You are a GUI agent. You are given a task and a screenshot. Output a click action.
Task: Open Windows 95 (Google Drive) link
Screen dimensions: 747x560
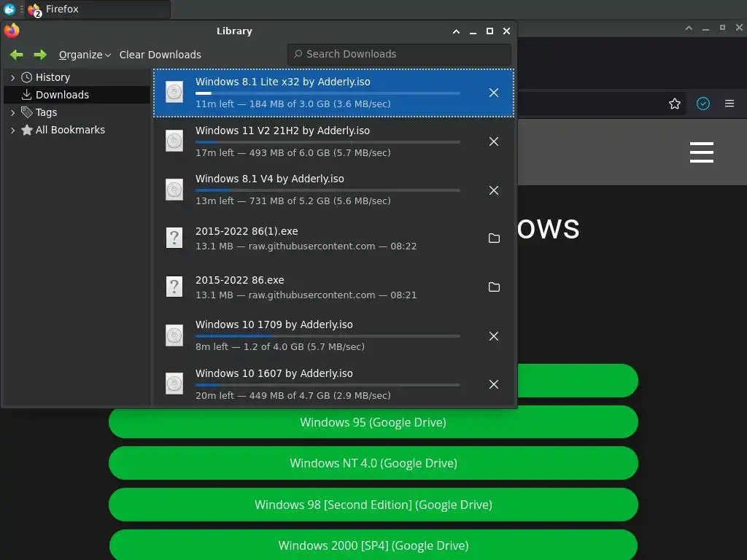click(x=373, y=422)
